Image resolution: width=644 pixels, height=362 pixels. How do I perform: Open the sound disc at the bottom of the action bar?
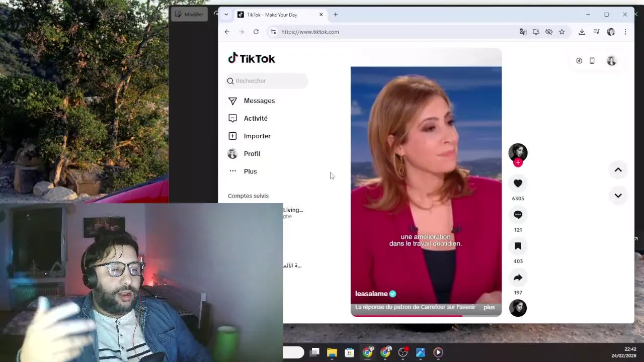(x=518, y=308)
